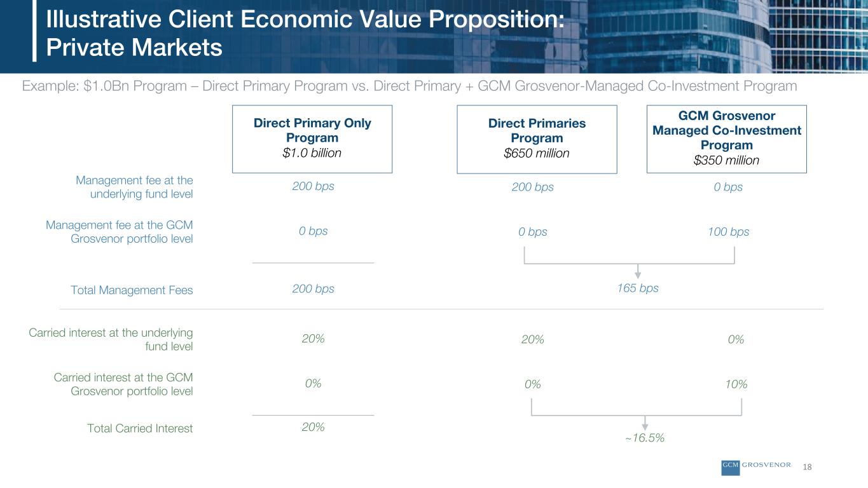Image resolution: width=868 pixels, height=488 pixels.
Task: Select the GCM Grosvenor Managed Co-Investment Program box
Action: [727, 139]
